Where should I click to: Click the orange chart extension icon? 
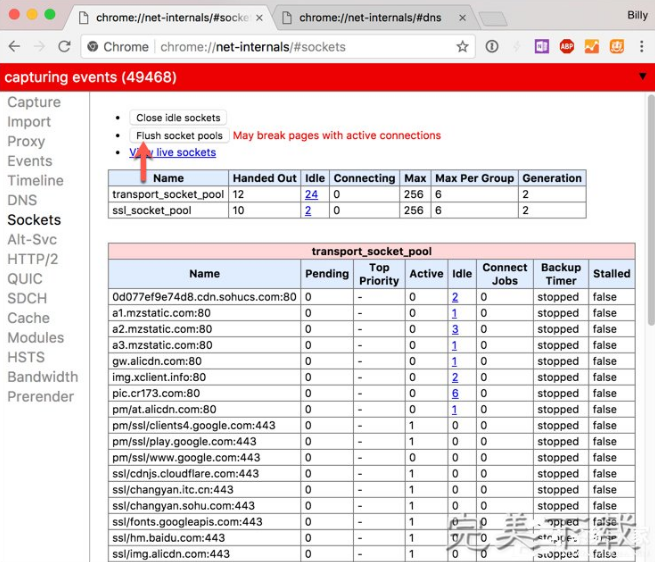[x=592, y=47]
